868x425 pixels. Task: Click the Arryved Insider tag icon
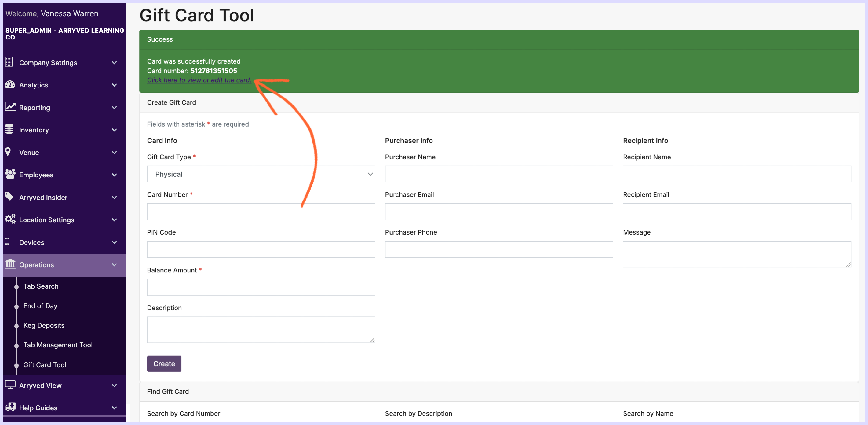pos(9,197)
